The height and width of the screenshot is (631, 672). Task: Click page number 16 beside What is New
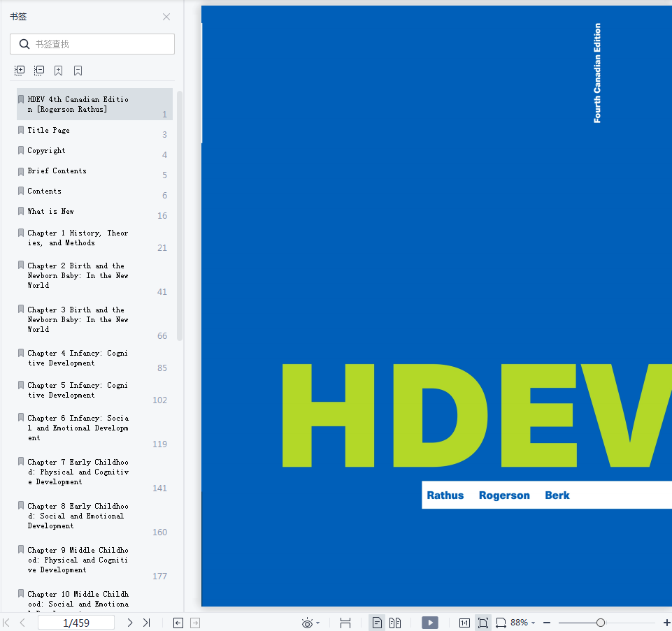click(x=162, y=215)
